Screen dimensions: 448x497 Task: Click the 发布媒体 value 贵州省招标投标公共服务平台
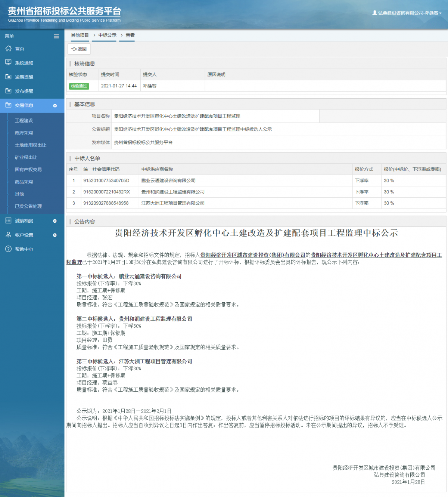(x=143, y=143)
